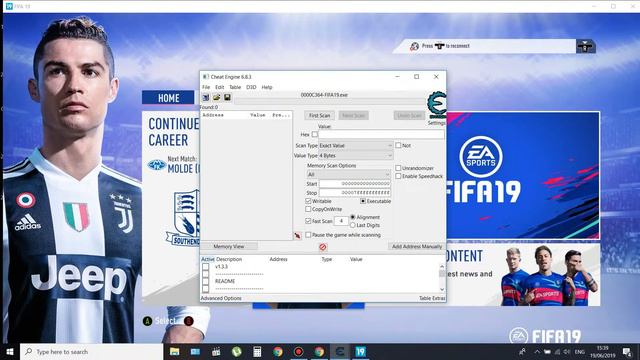640x360 pixels.
Task: Open the first Chrome taskbar icon
Action: 278,351
